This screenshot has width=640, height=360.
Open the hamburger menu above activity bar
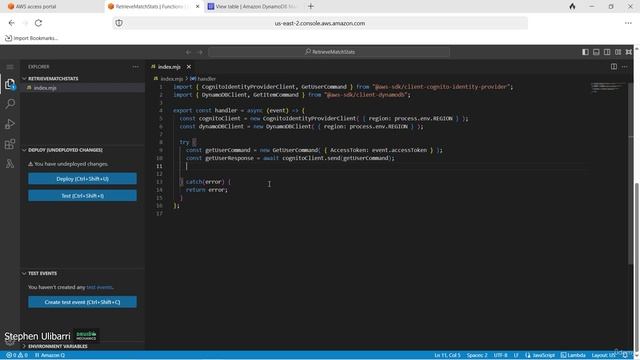point(10,67)
